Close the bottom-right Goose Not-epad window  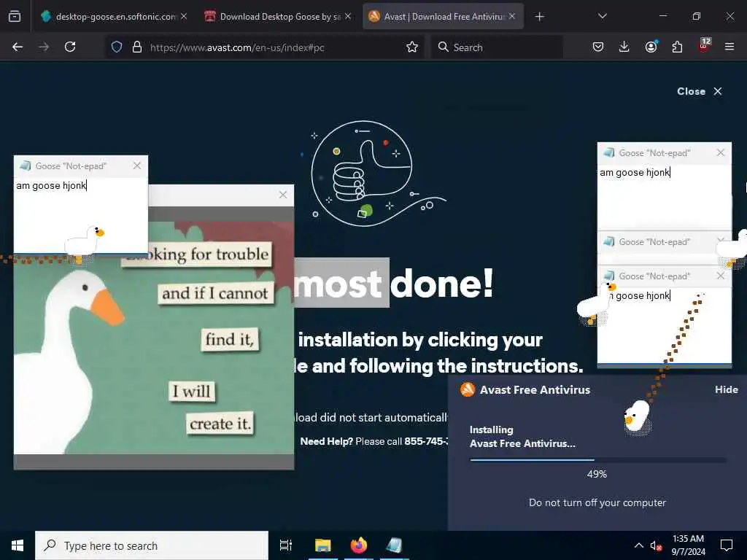721,276
